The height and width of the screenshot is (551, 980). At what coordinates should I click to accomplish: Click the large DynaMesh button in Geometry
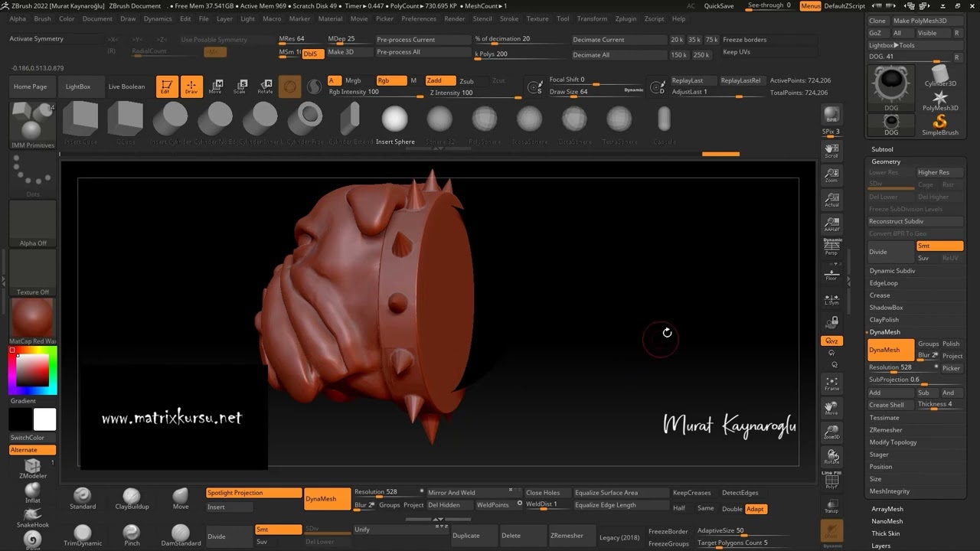tap(891, 350)
